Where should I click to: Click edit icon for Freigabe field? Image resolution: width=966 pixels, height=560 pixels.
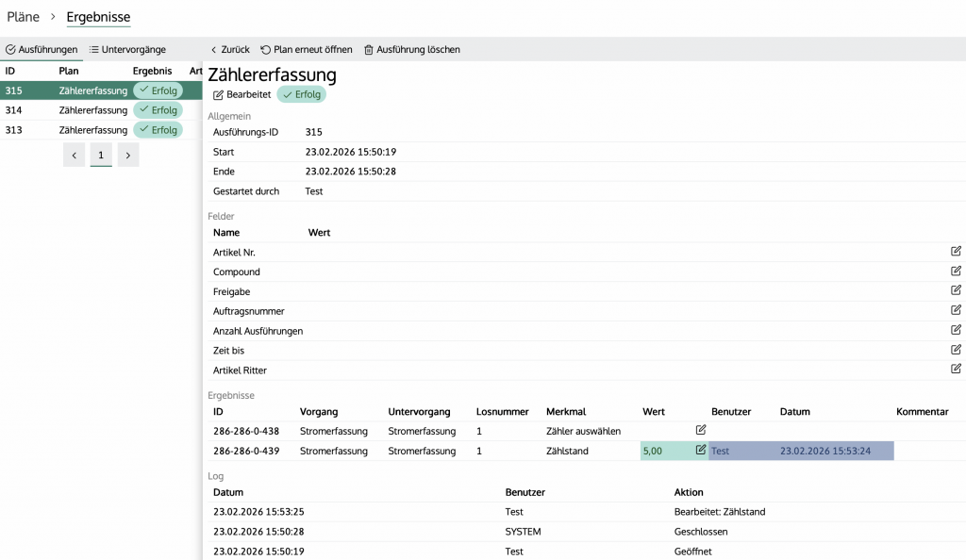click(x=956, y=291)
